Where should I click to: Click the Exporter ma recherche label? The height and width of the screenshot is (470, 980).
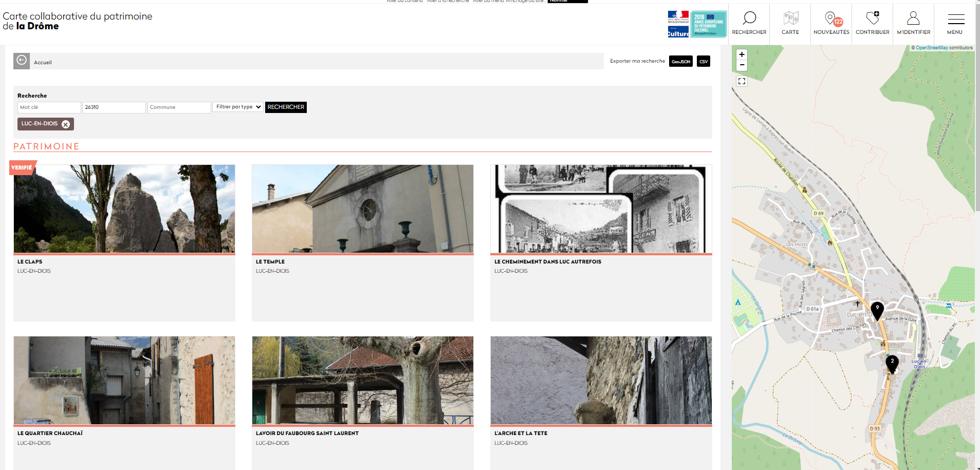tap(637, 61)
